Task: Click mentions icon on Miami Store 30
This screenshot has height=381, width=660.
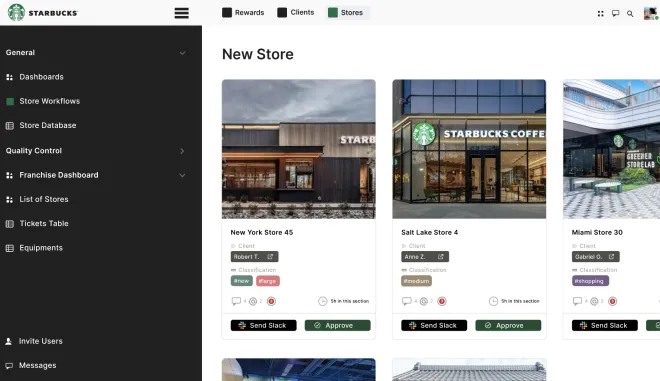Action: coord(594,301)
